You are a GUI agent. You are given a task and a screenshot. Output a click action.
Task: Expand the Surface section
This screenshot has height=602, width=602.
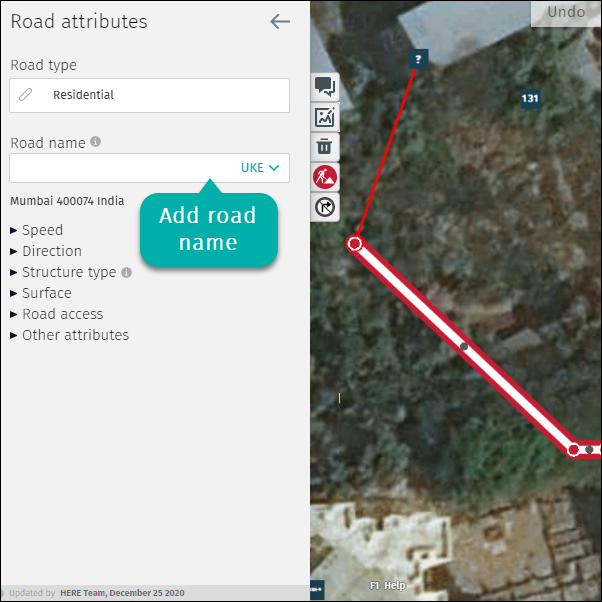tap(41, 293)
